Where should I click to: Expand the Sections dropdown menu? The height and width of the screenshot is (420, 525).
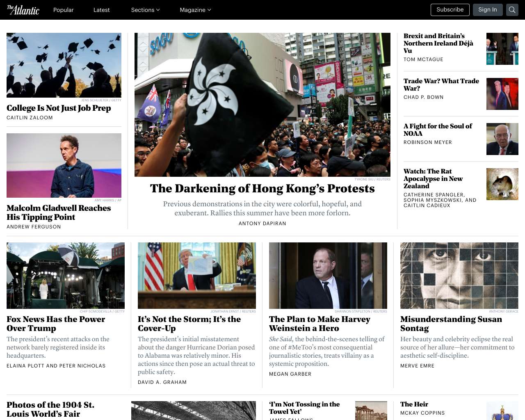coord(145,10)
